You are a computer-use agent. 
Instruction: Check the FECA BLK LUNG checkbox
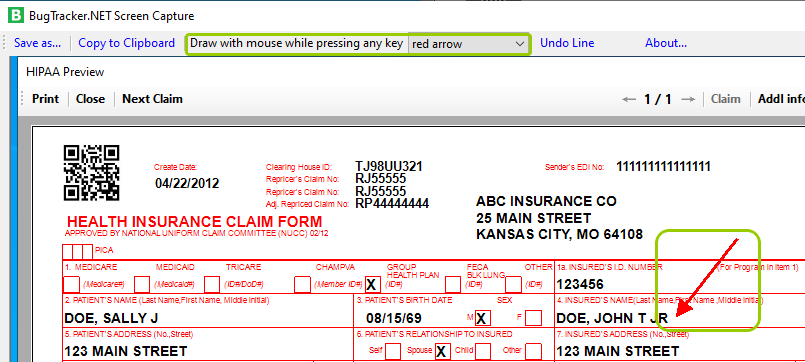453,284
